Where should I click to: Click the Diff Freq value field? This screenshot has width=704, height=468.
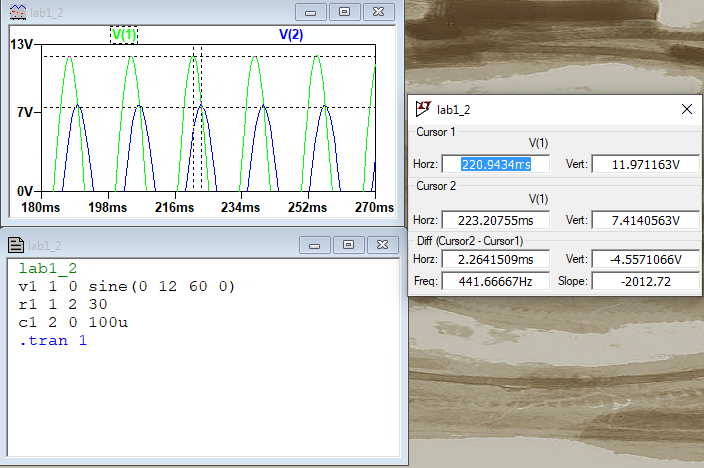click(x=495, y=281)
